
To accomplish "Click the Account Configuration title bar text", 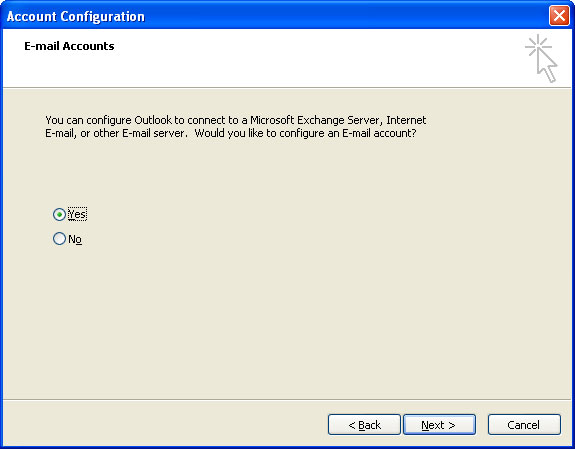I will point(76,17).
